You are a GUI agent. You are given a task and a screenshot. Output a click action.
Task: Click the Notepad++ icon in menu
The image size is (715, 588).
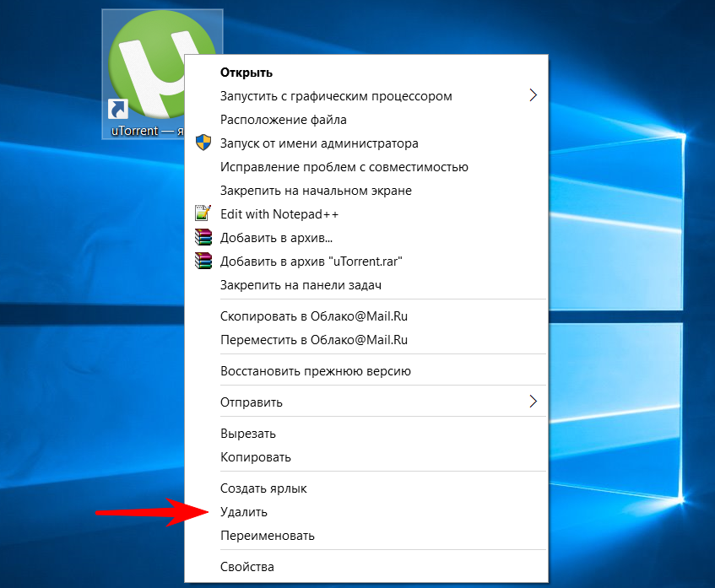[x=203, y=214]
